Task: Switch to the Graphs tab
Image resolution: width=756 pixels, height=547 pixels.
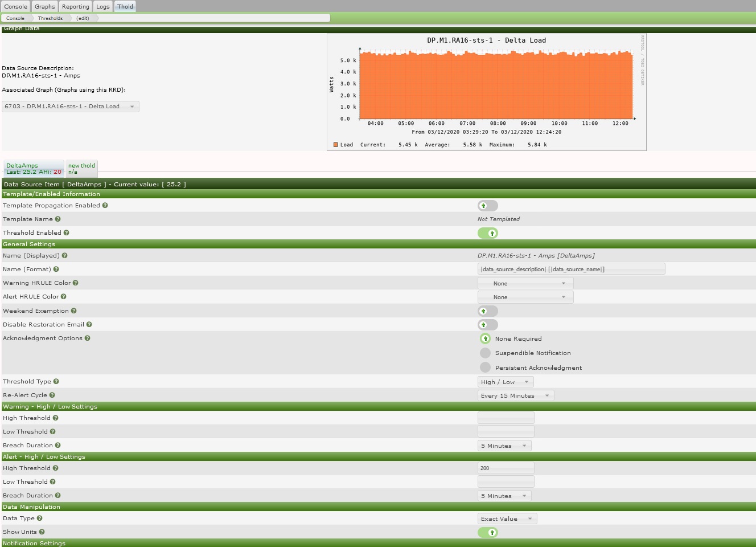Action: tap(44, 6)
